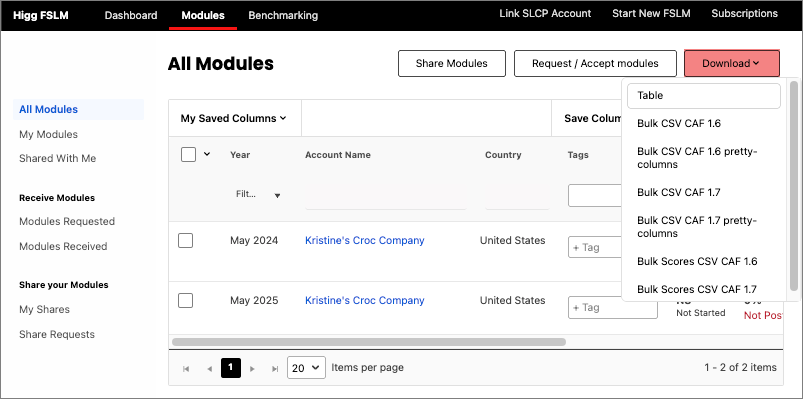Open Modules Received in sidebar
This screenshot has height=399, width=803.
[x=63, y=246]
